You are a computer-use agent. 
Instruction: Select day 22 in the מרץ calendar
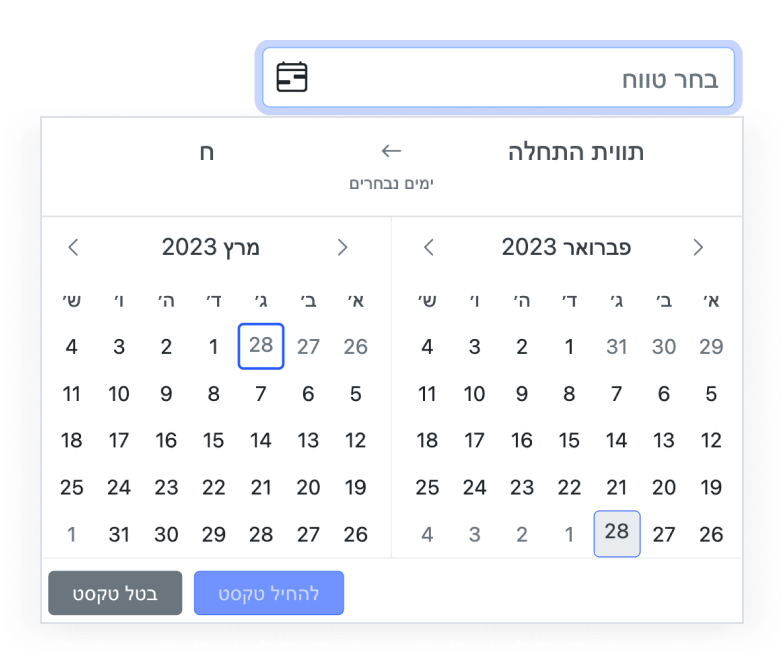(214, 487)
